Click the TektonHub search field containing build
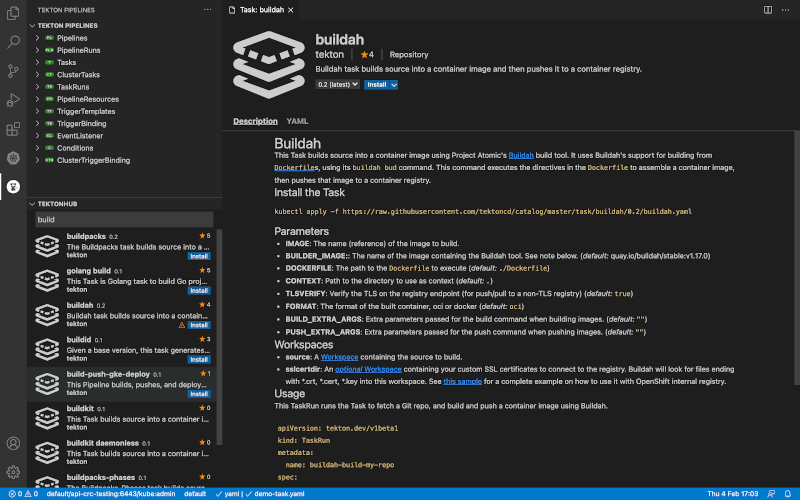Image resolution: width=800 pixels, height=500 pixels. pos(124,219)
